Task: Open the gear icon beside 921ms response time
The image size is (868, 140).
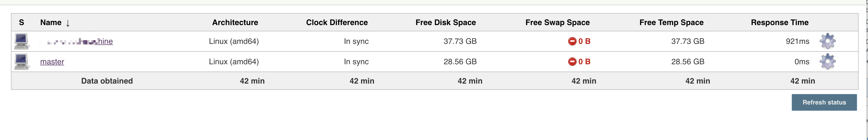Action: (x=827, y=41)
